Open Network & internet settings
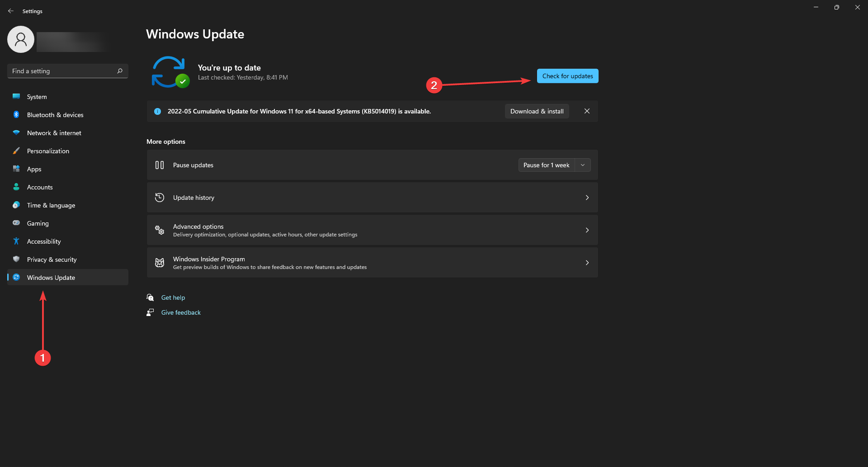The image size is (868, 467). [x=68, y=133]
